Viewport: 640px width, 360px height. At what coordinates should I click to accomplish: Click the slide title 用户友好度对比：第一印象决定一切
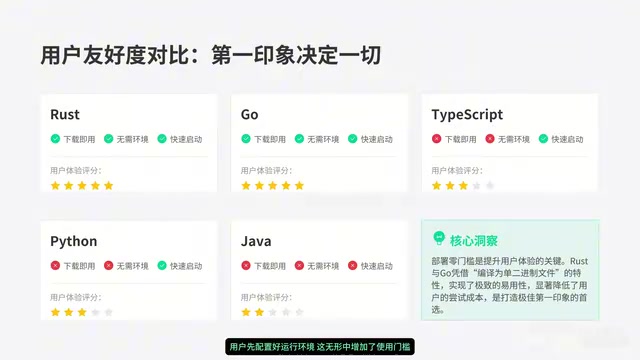click(x=211, y=56)
